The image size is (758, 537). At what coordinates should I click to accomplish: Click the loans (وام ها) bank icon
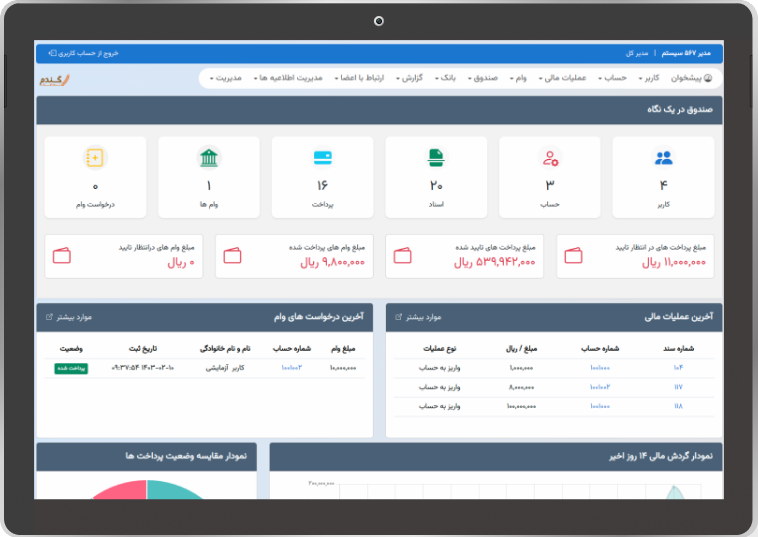coord(209,158)
